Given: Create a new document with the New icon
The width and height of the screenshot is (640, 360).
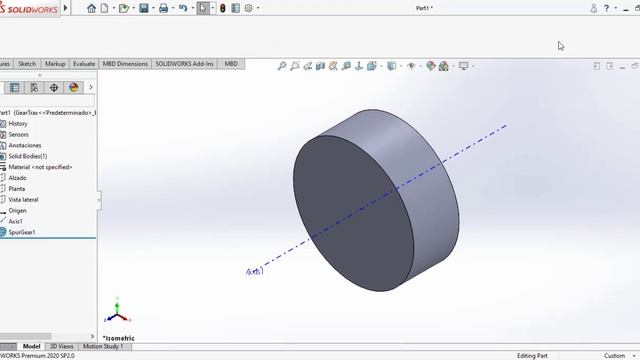Looking at the screenshot, I should click(x=104, y=8).
